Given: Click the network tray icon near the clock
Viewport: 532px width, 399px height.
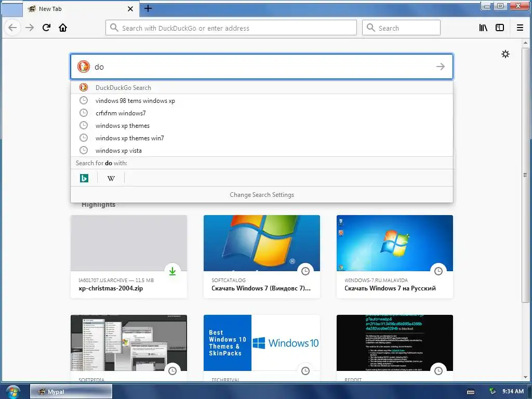Looking at the screenshot, I should coord(493,392).
